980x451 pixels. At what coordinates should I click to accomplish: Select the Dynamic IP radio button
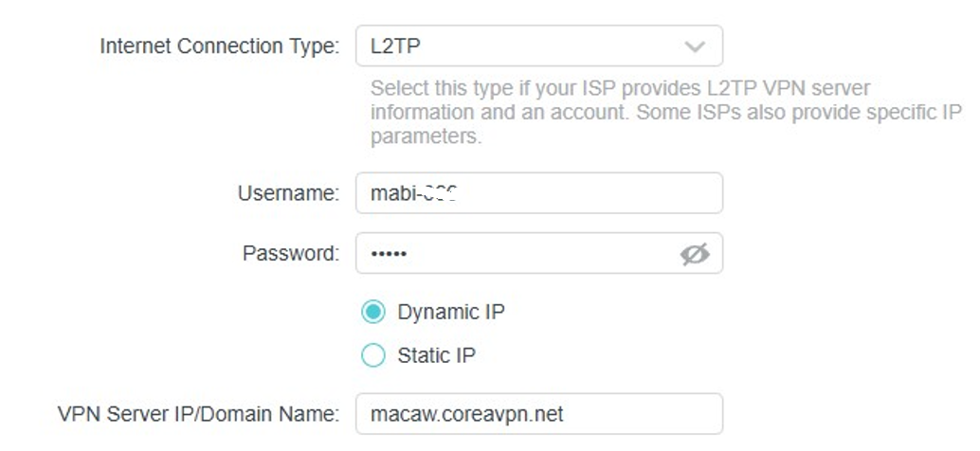coord(373,312)
